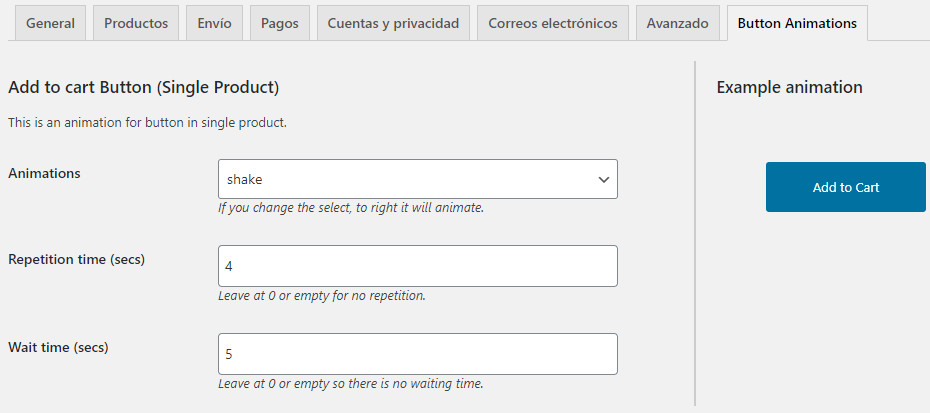
Task: Click the Example animation heading
Action: pos(789,87)
